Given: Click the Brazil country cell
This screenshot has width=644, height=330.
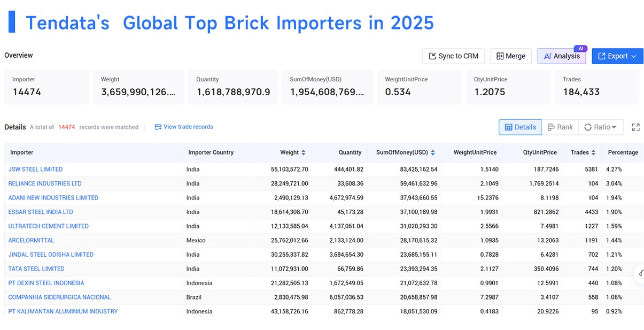Looking at the screenshot, I should tap(194, 297).
